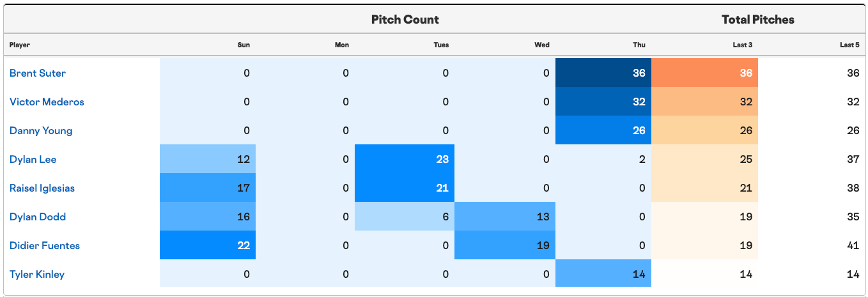The image size is (868, 297).
Task: Open Dylan Lee player page
Action: 33,160
